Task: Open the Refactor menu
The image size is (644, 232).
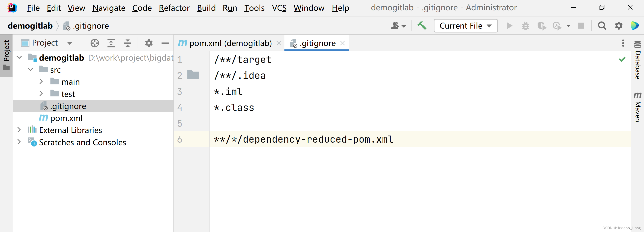Action: 174,8
